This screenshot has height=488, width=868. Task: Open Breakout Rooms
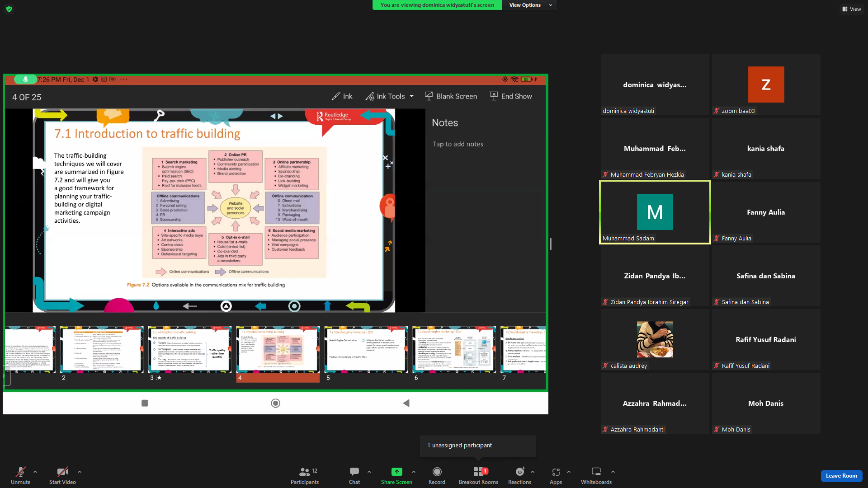coord(478,475)
